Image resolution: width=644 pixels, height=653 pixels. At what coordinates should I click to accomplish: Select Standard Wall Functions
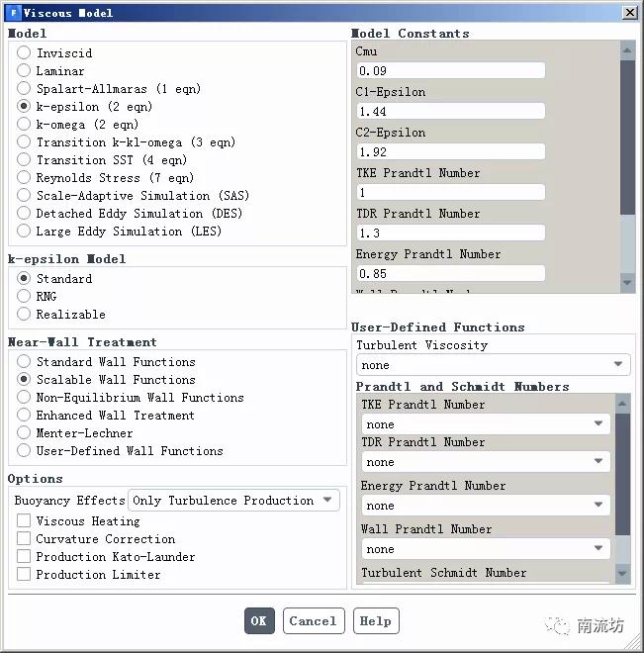(x=24, y=361)
